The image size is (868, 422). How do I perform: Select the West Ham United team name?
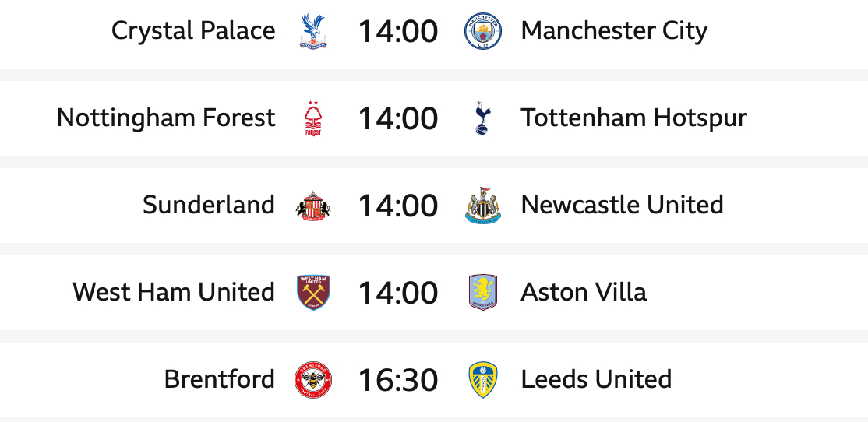point(174,293)
